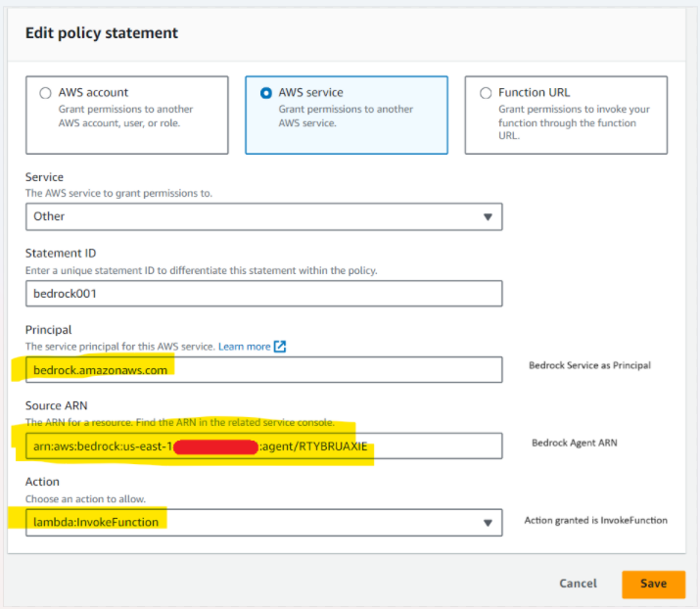Viewport: 700px width, 609px height.
Task: Open the Service dropdown showing Other
Action: point(263,217)
